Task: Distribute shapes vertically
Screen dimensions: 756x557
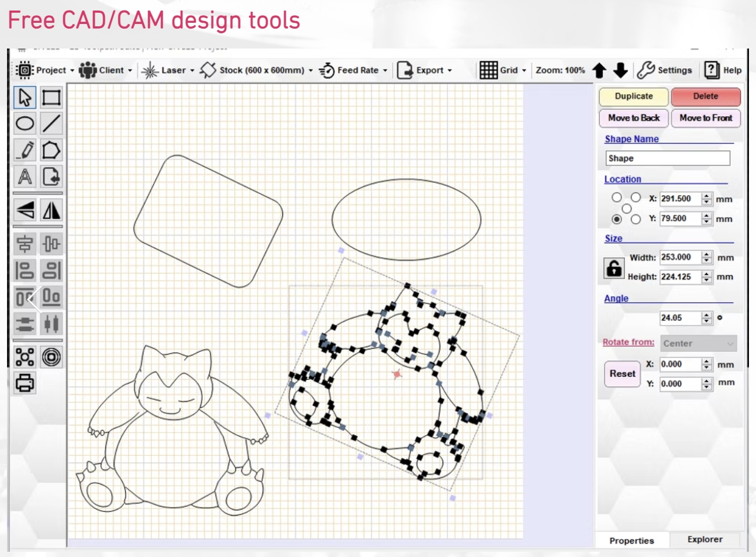Action: pos(25,323)
